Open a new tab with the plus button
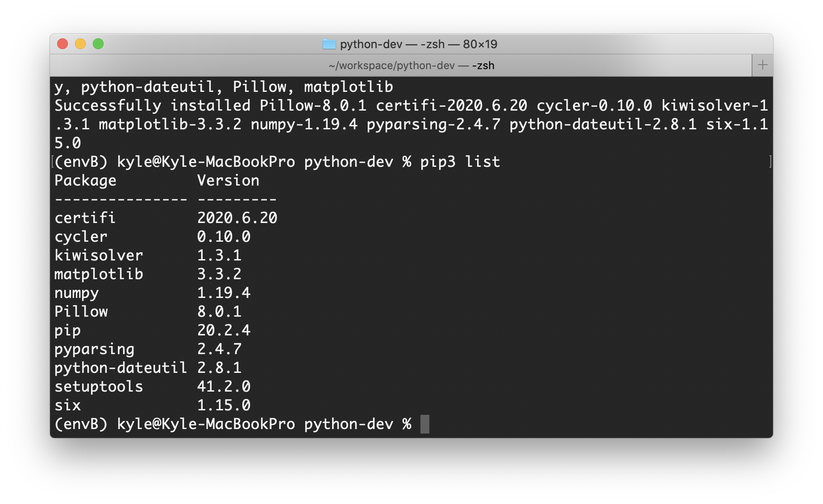Screen dimensions: 823x504 click(762, 65)
